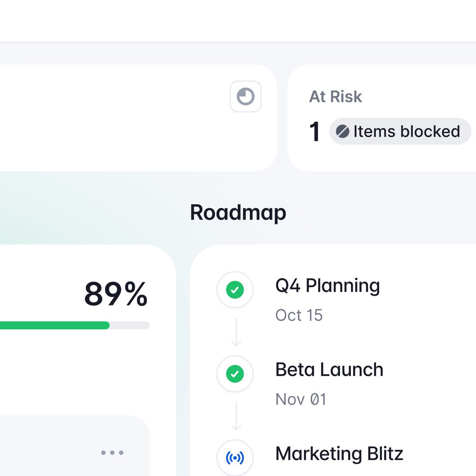Select the Q4 Planning milestone title

pyautogui.click(x=328, y=286)
